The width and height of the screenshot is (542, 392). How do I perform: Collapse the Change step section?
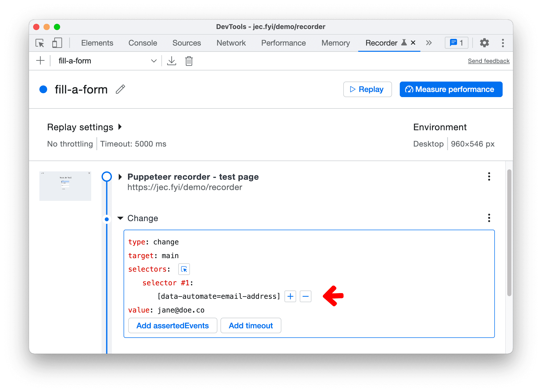119,218
